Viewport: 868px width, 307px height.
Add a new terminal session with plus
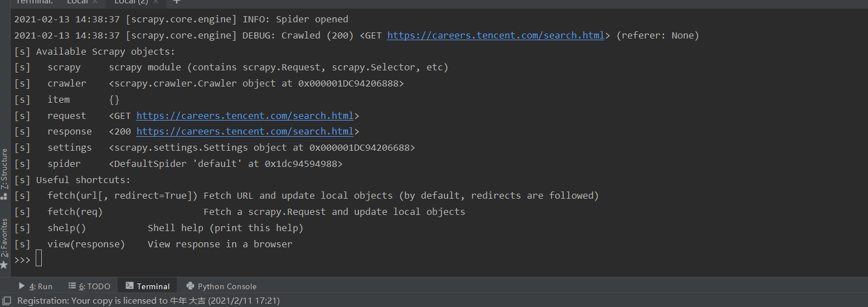pyautogui.click(x=177, y=2)
